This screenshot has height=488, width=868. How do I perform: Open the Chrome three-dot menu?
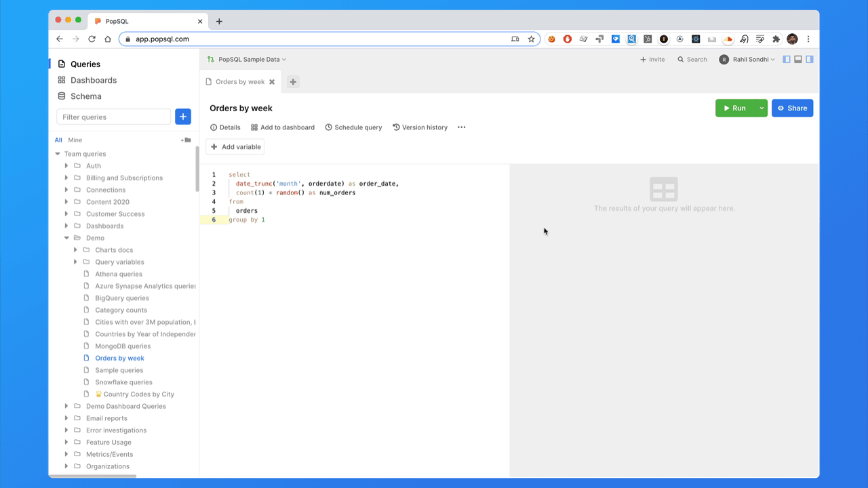808,39
